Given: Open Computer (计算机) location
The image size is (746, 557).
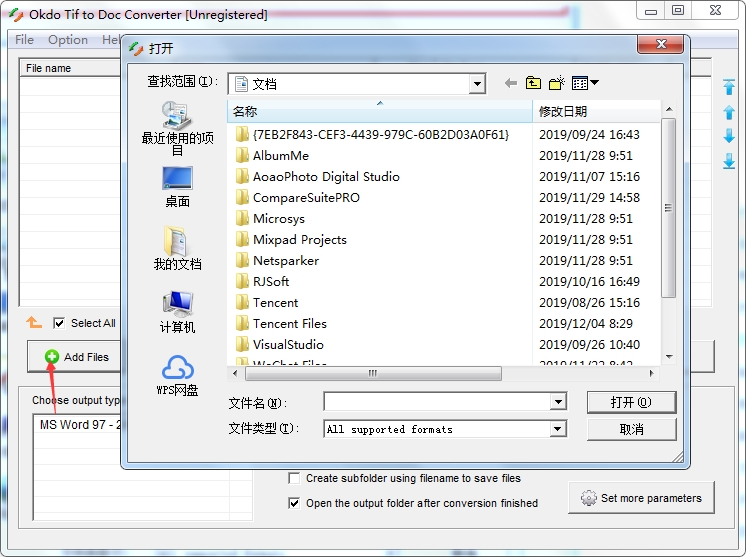Looking at the screenshot, I should coord(177,312).
